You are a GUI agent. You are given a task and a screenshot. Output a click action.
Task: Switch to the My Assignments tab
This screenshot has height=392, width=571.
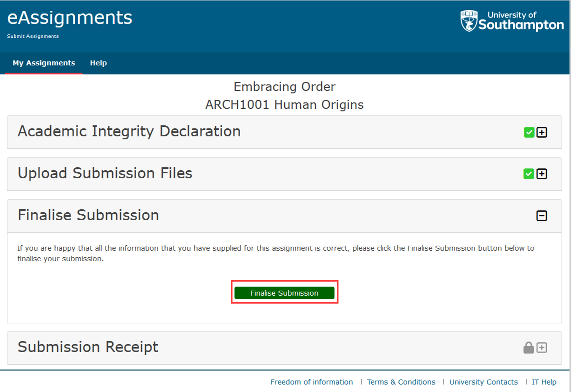(43, 63)
